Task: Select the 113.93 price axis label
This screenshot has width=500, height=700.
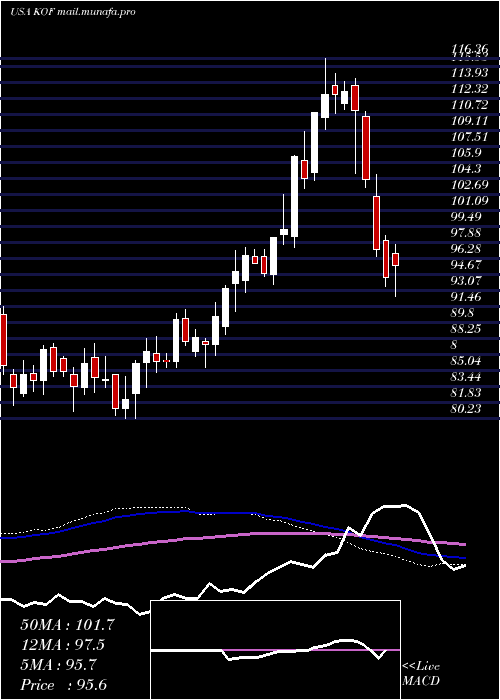Action: click(x=470, y=72)
